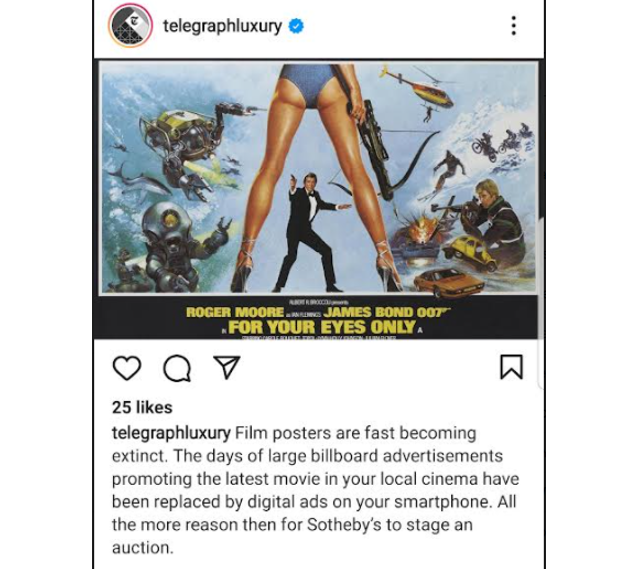621x569 pixels.
Task: View who liked via 25 likes
Action: (142, 407)
